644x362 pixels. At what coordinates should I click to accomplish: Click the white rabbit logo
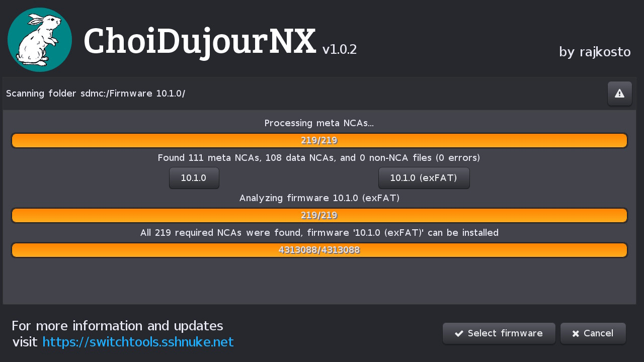click(40, 40)
